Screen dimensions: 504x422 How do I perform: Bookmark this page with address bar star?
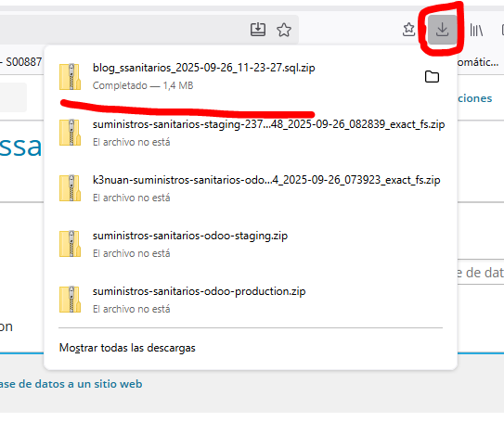click(x=284, y=30)
